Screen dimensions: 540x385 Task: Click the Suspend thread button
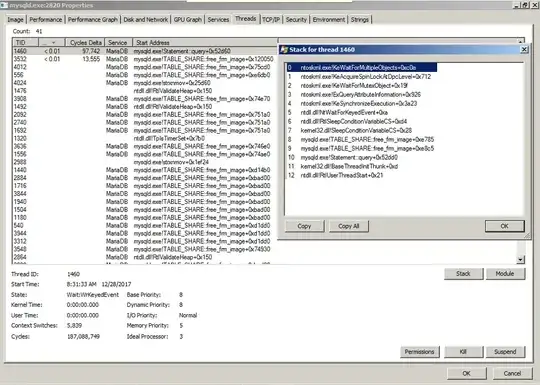pos(505,352)
